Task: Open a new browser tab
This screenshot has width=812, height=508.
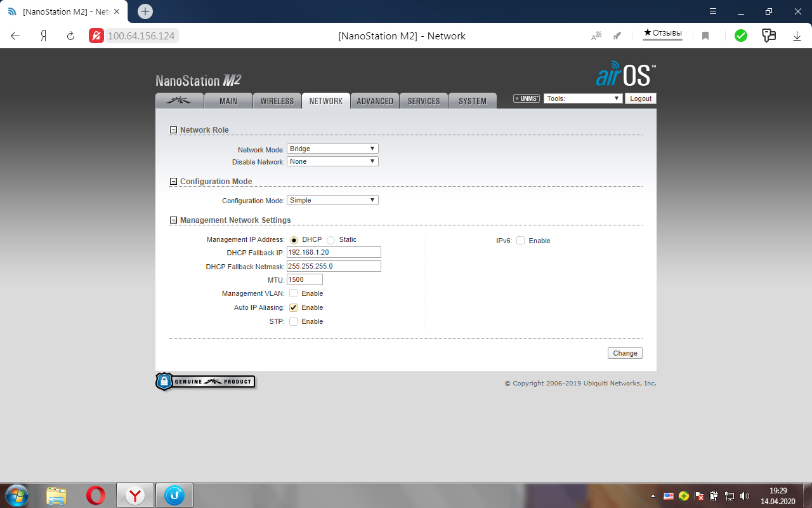Action: click(x=145, y=11)
